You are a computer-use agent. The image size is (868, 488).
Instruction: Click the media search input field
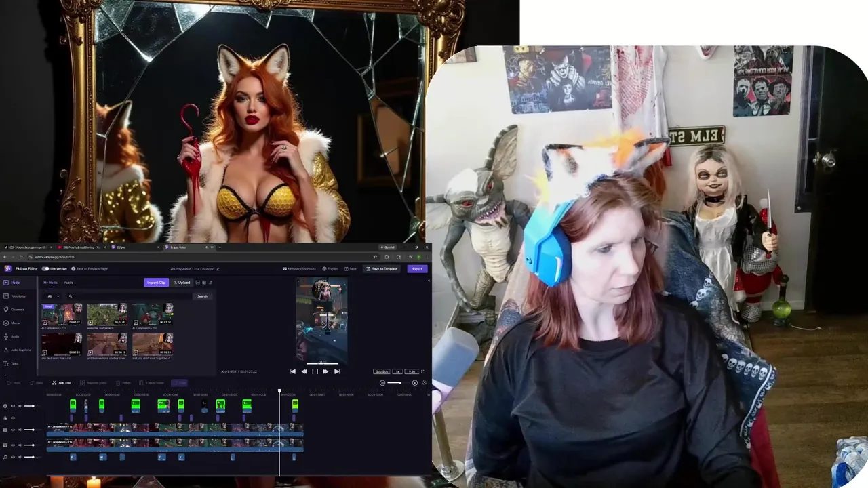129,296
